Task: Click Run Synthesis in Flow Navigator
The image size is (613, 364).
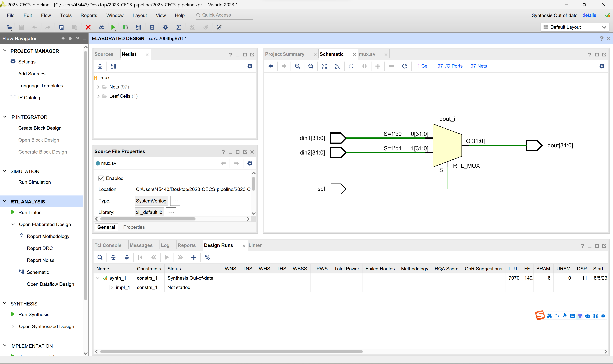Action: [x=34, y=314]
